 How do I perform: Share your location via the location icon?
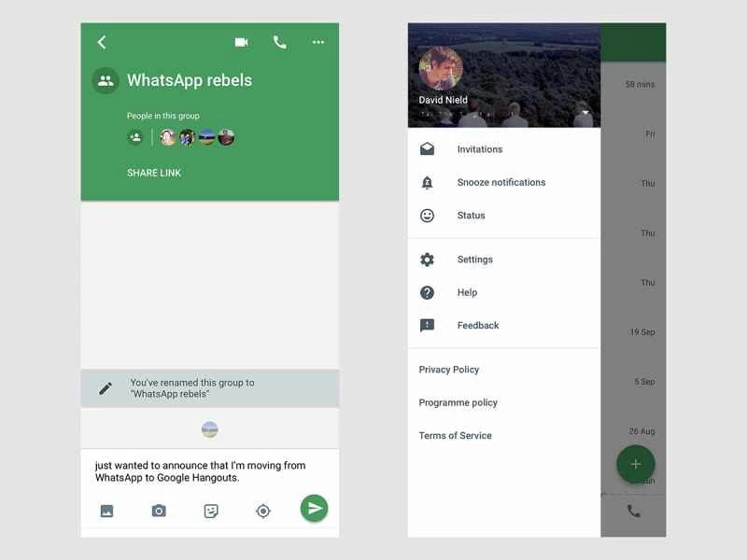point(262,511)
